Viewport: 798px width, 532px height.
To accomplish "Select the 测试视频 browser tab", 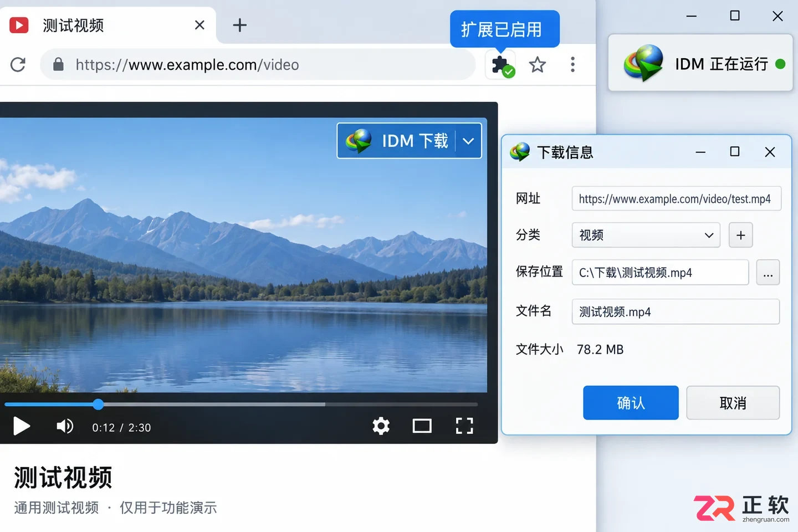I will 108,25.
